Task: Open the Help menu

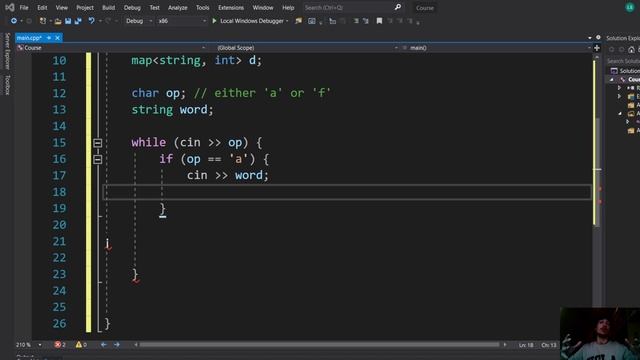Action: pyautogui.click(x=288, y=7)
